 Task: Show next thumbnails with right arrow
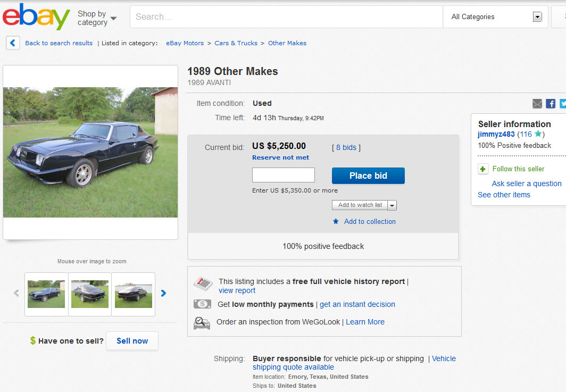pos(163,293)
